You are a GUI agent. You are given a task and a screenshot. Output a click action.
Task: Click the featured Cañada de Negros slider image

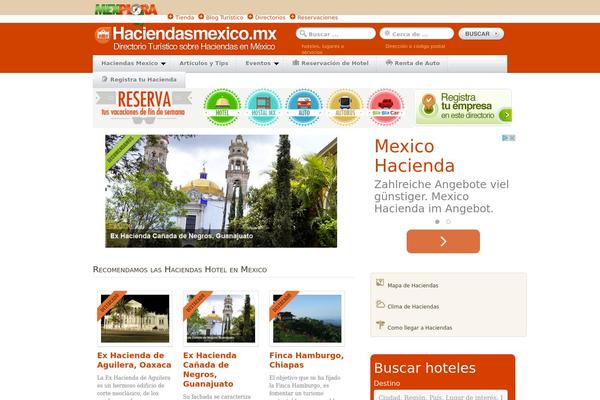coord(221,191)
